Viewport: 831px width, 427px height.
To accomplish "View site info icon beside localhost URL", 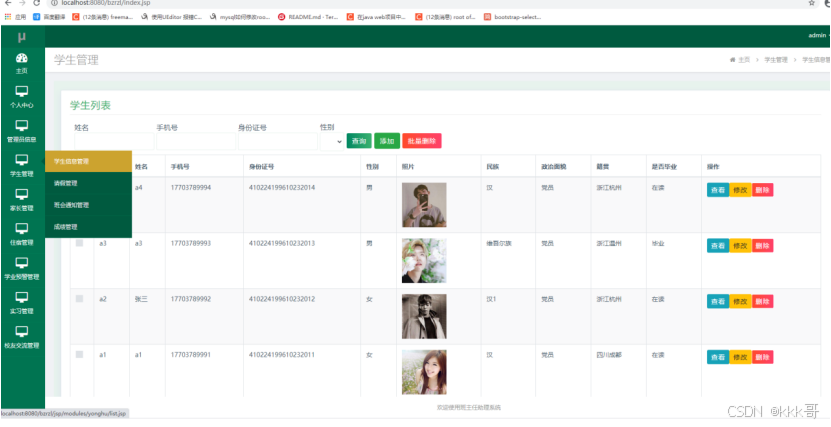I will pos(54,3).
